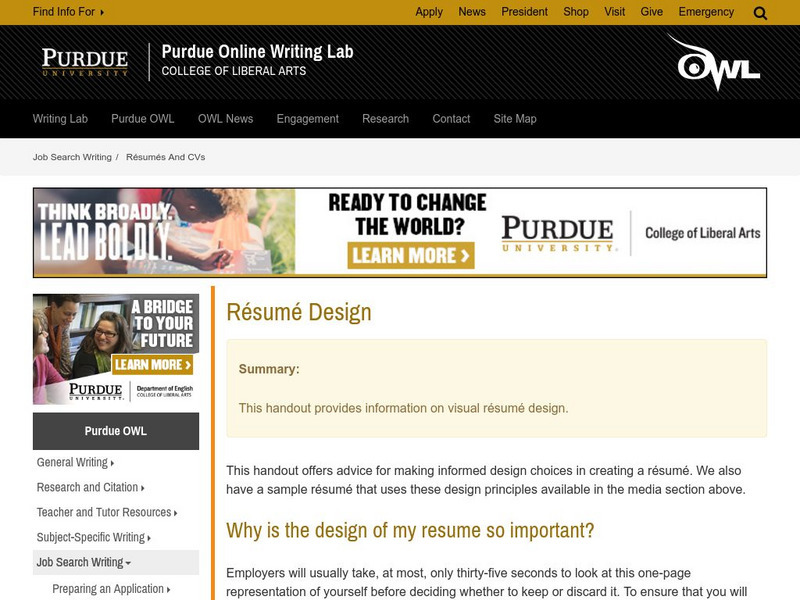Expand Teacher and Tutor Resources
Screen dimensions: 800x600
click(x=107, y=512)
